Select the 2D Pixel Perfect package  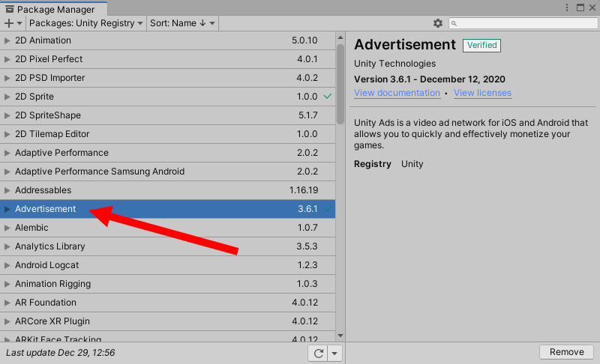click(167, 59)
